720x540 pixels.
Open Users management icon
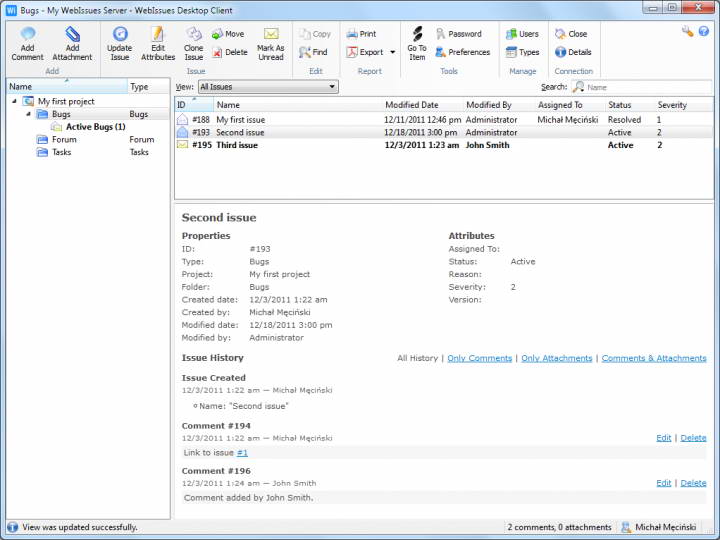click(x=522, y=34)
